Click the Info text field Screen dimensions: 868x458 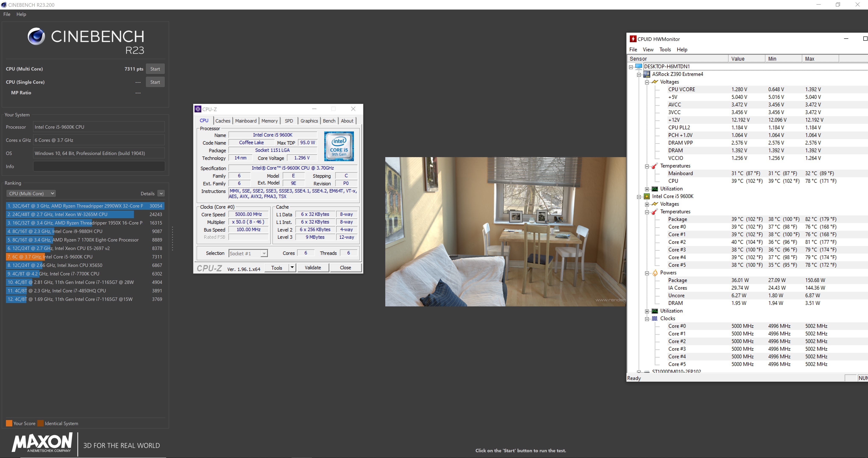(99, 166)
